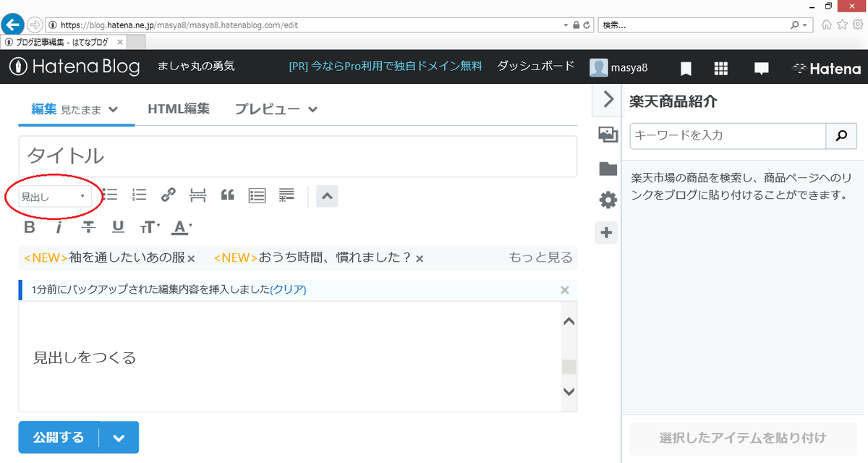The image size is (868, 463).
Task: Insert the read-more break icon
Action: pos(198,195)
